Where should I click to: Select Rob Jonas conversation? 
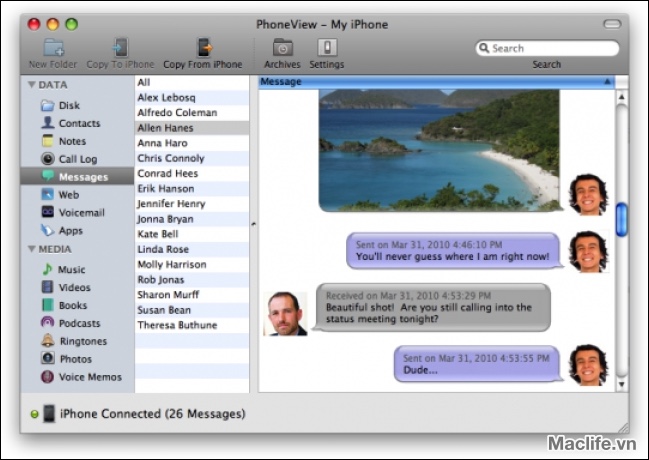(192, 280)
